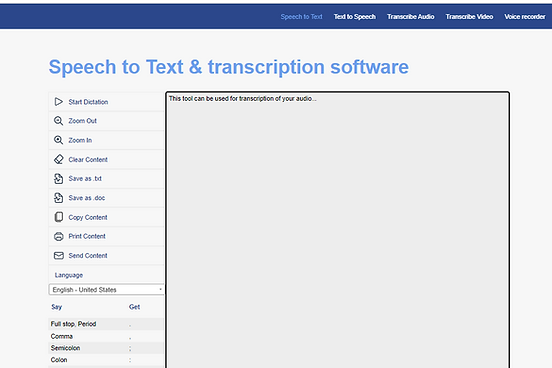Viewport: 552px width, 368px height.
Task: Click the Copy Content clipboard icon
Action: [59, 217]
